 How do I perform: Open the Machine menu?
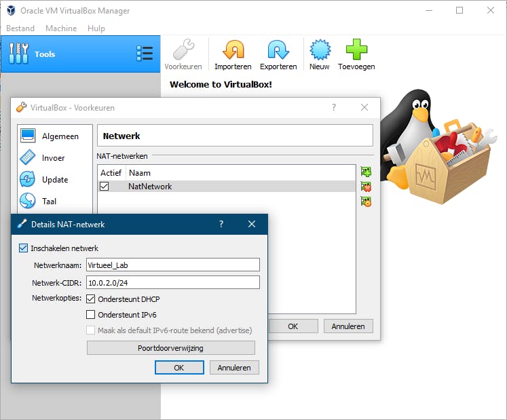(61, 28)
